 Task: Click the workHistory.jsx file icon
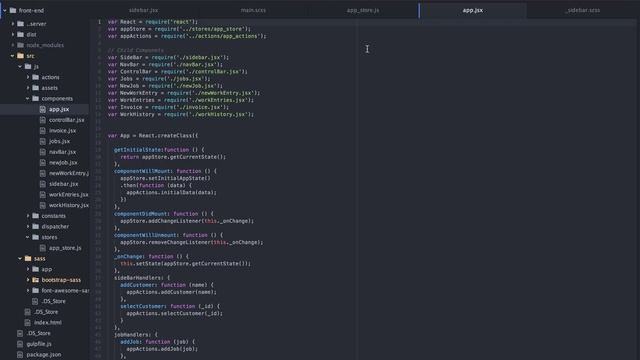pyautogui.click(x=42, y=205)
